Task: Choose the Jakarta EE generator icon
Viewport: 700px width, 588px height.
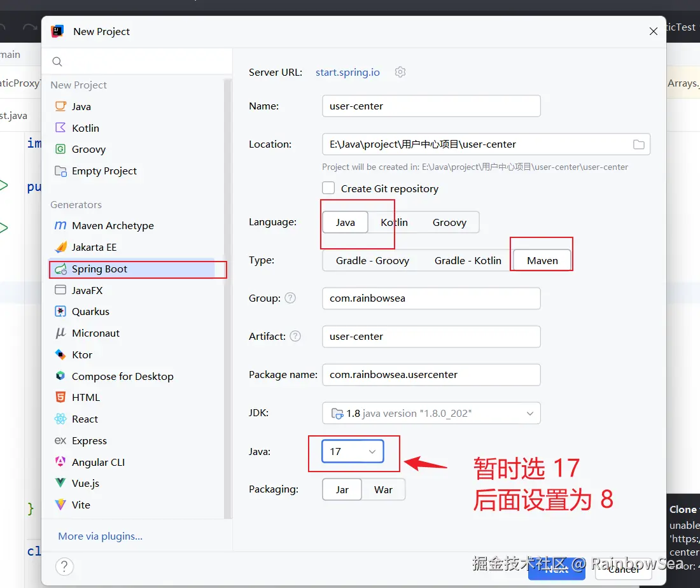Action: click(x=60, y=247)
